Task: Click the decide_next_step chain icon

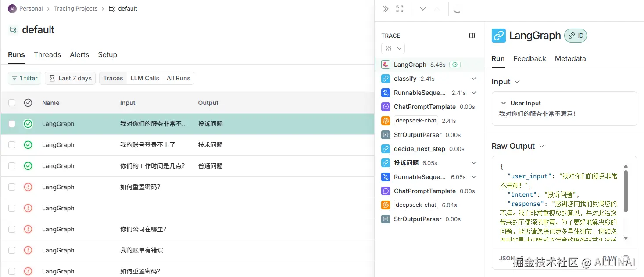Action: point(386,149)
